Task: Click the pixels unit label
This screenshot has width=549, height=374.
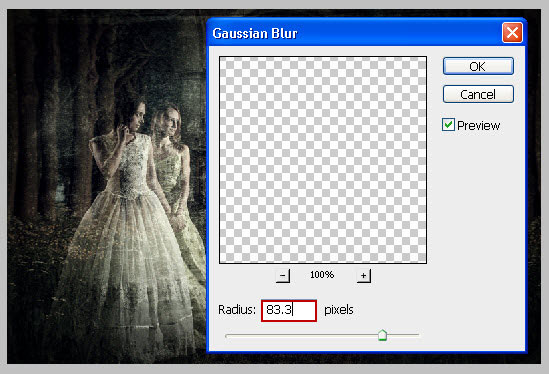Action: pyautogui.click(x=339, y=310)
